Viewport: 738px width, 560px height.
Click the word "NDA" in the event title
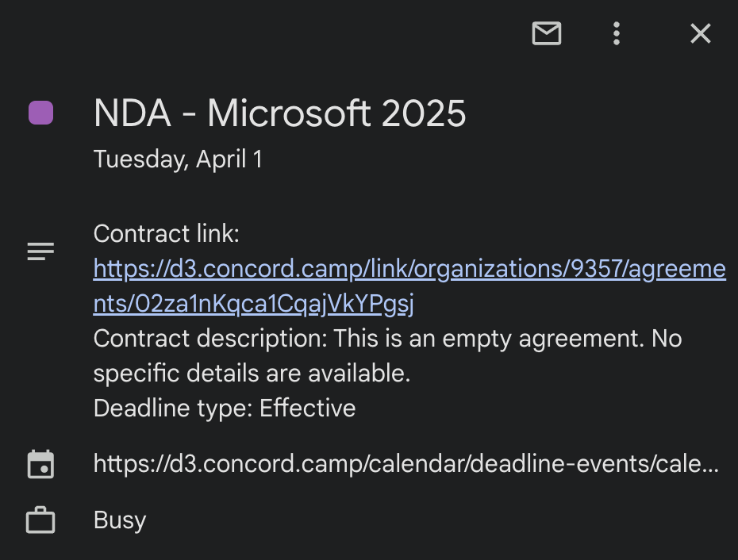click(x=132, y=114)
